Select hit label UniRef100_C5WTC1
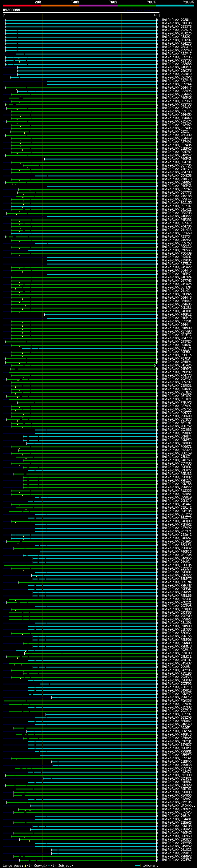 [177, 349]
